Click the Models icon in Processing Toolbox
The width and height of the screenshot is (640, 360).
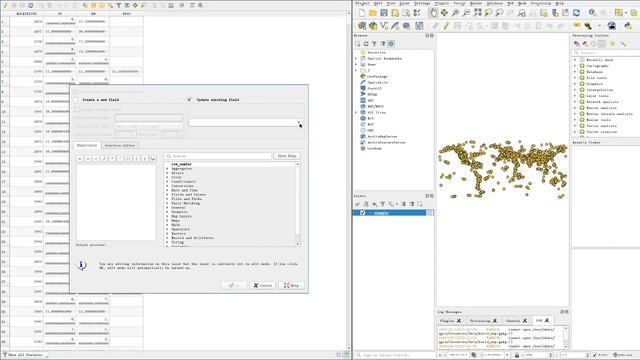(577, 44)
